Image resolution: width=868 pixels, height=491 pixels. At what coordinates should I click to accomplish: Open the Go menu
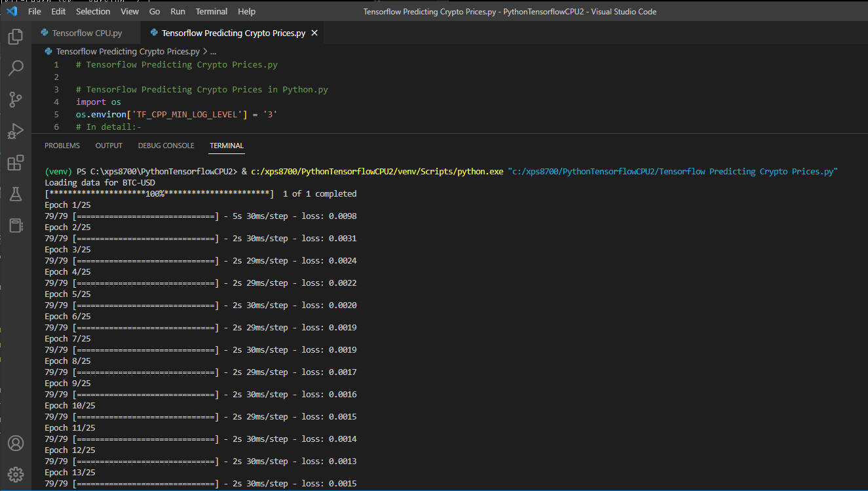pos(155,11)
